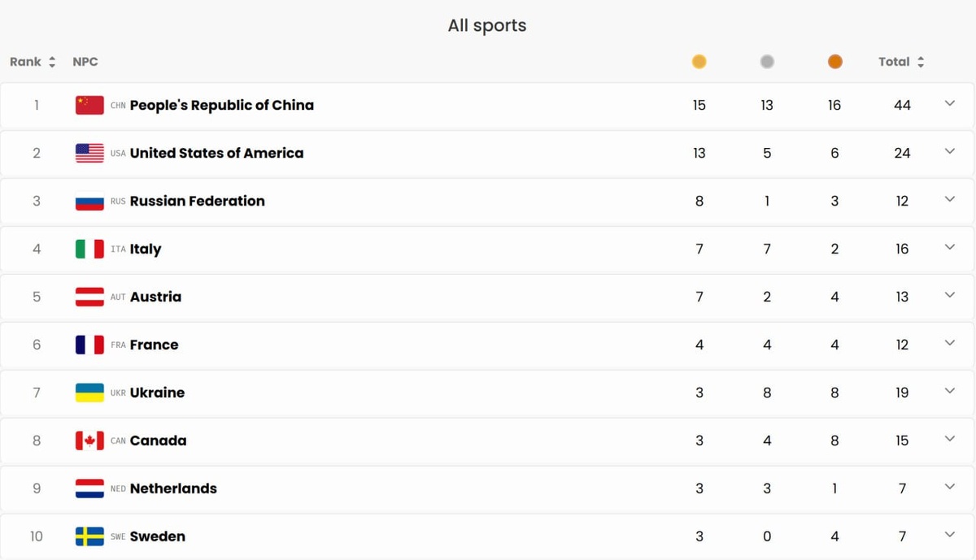Click the Ukraine flag icon
Image resolution: width=976 pixels, height=560 pixels.
pos(89,393)
